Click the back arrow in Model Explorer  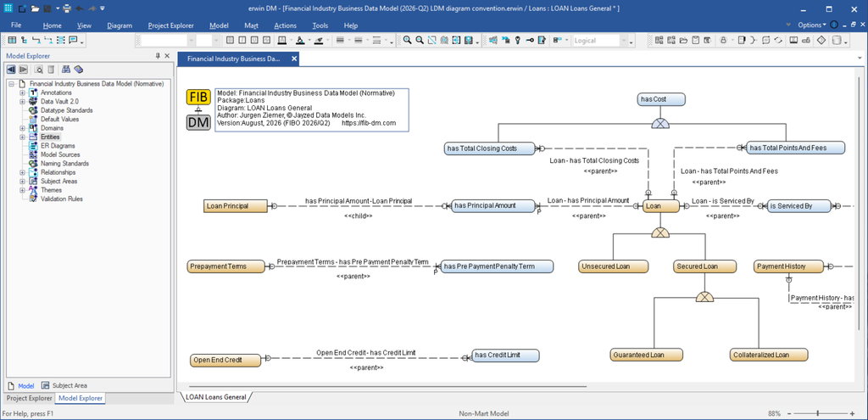pos(10,70)
